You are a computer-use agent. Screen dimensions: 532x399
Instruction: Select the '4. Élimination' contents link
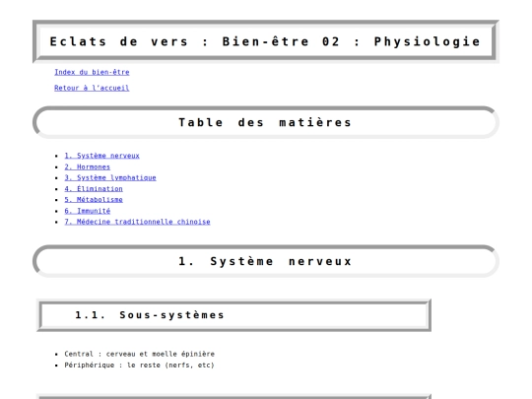94,188
